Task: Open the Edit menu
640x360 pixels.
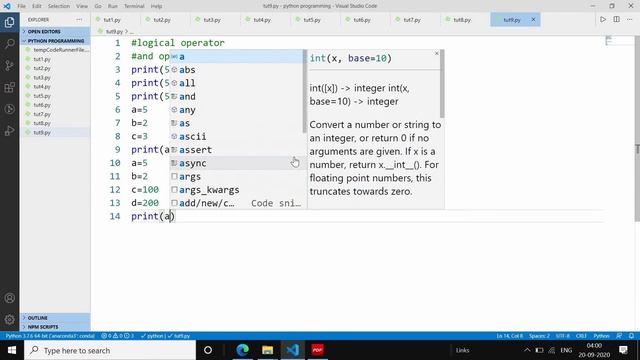Action: tap(37, 6)
